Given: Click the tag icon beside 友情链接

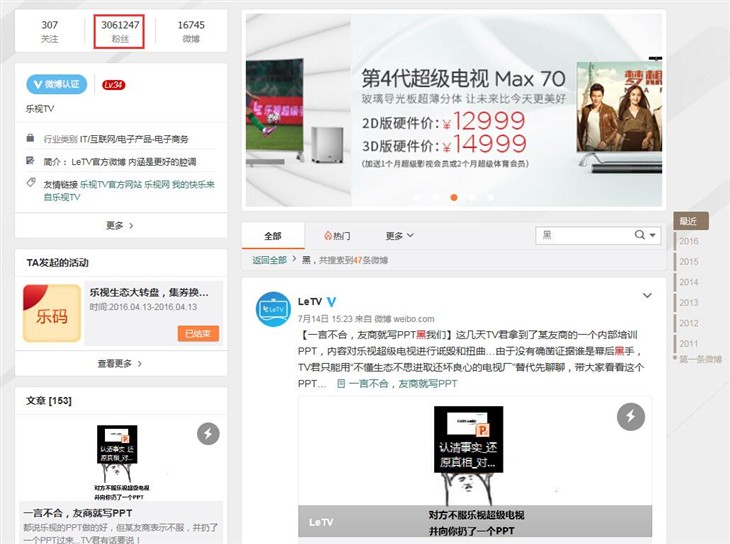Looking at the screenshot, I should (31, 182).
